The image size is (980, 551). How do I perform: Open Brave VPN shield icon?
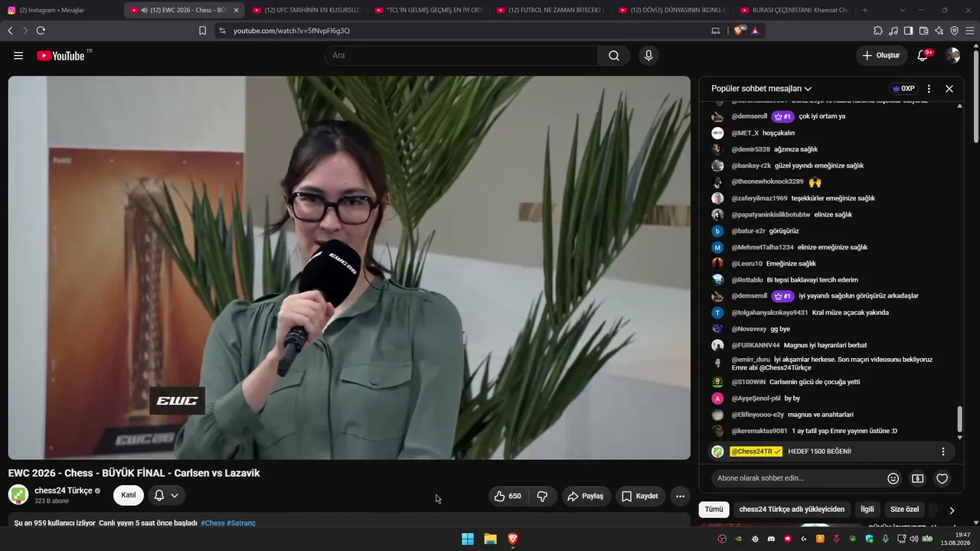click(955, 31)
